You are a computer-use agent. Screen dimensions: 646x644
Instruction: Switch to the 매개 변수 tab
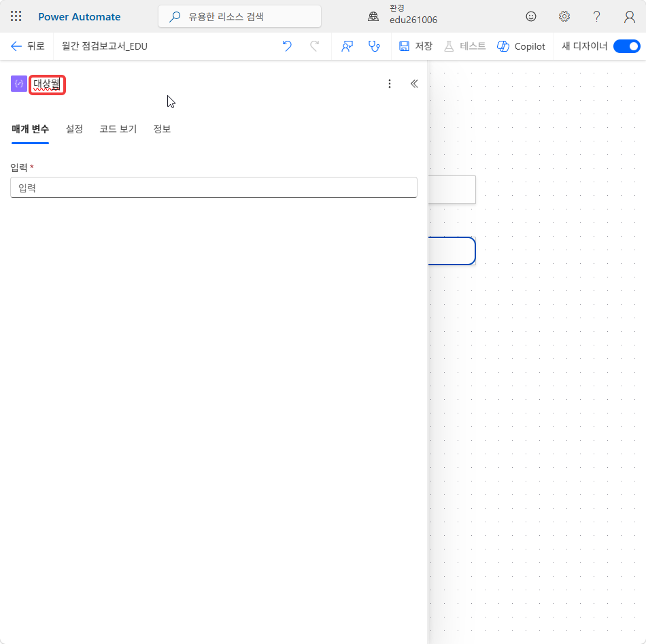click(30, 129)
